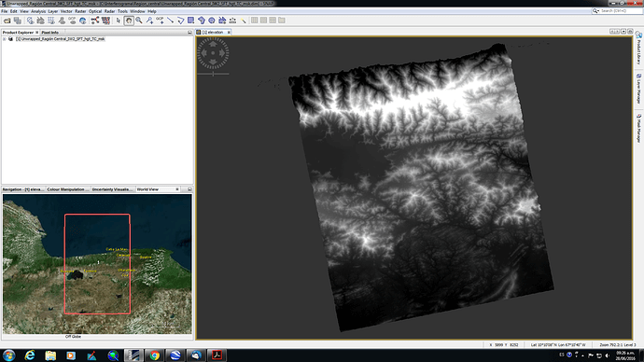Viewport: 644px width, 362px height.
Task: Select the arrow selection tool
Action: coord(119,21)
